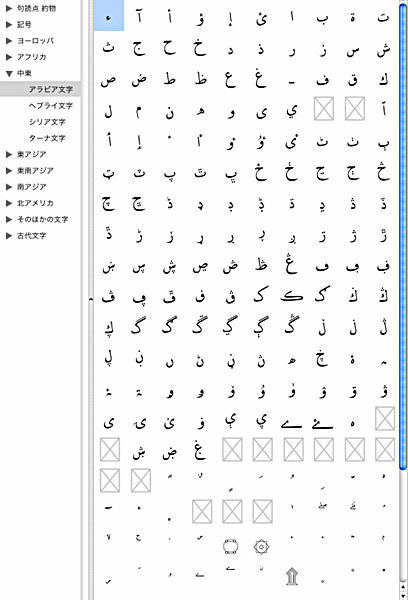This screenshot has height=600, width=408.
Task: Pick the alef with madda glyph آ
Action: click(139, 17)
